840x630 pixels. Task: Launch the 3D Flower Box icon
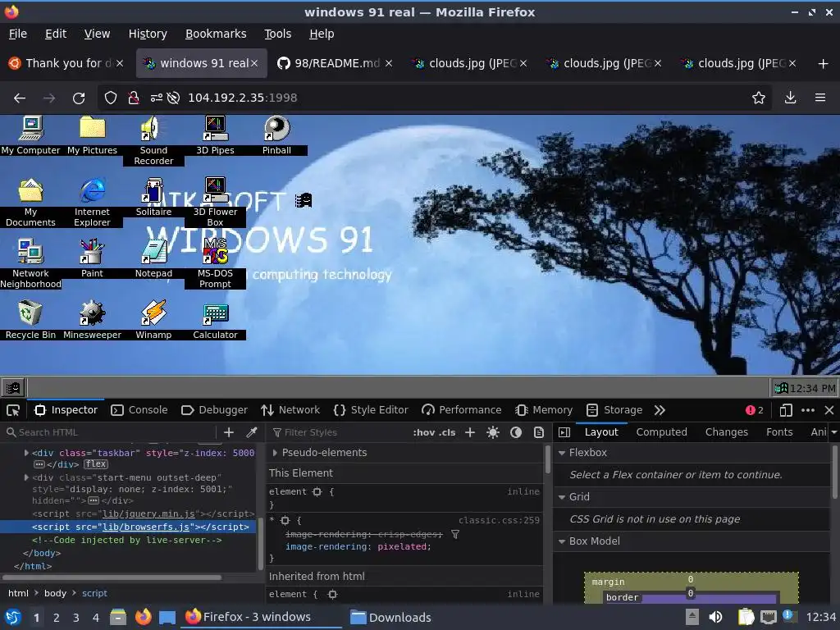pyautogui.click(x=215, y=202)
